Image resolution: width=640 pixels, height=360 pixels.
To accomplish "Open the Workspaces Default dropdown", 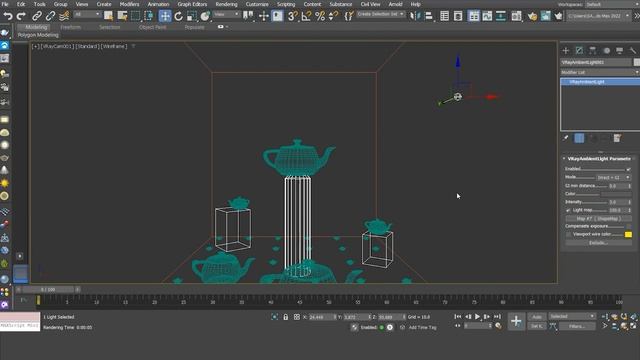I will click(x=612, y=4).
